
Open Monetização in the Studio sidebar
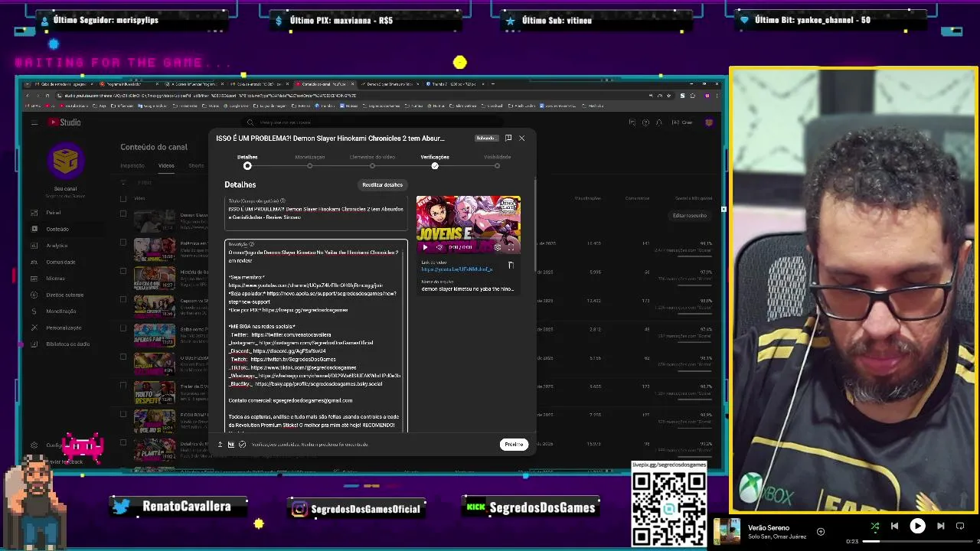[60, 311]
